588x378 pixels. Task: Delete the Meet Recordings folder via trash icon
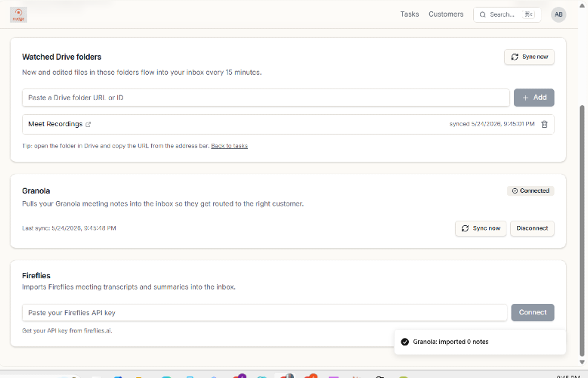pos(544,124)
